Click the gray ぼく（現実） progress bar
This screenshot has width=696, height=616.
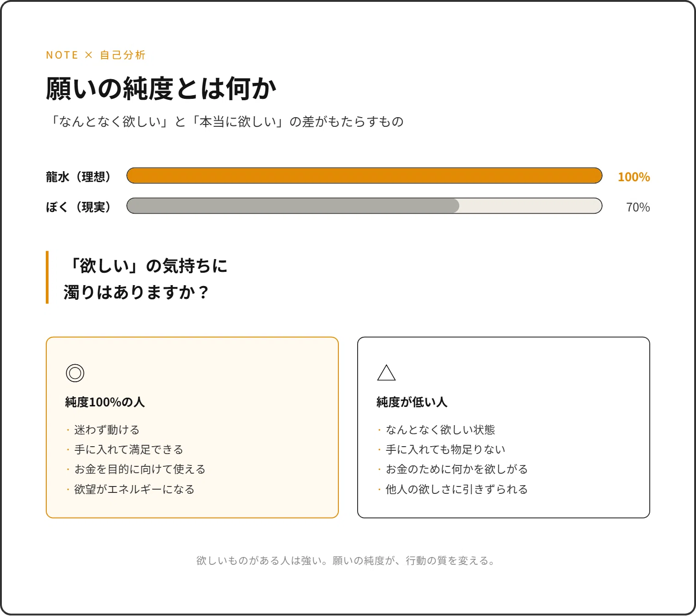click(x=364, y=206)
